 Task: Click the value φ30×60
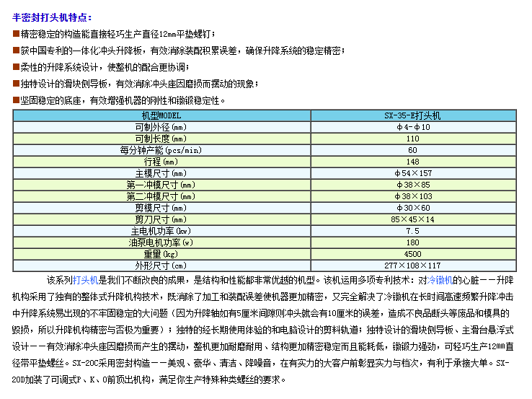(413, 209)
